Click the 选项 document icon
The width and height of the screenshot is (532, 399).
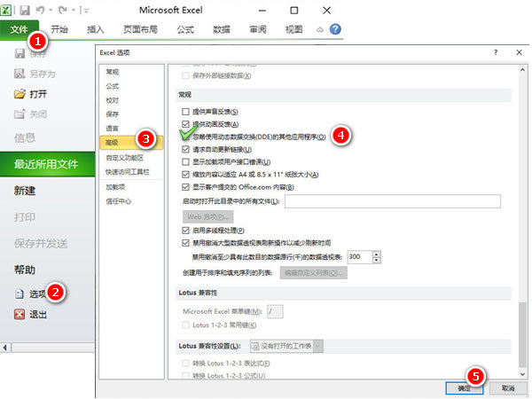20,293
